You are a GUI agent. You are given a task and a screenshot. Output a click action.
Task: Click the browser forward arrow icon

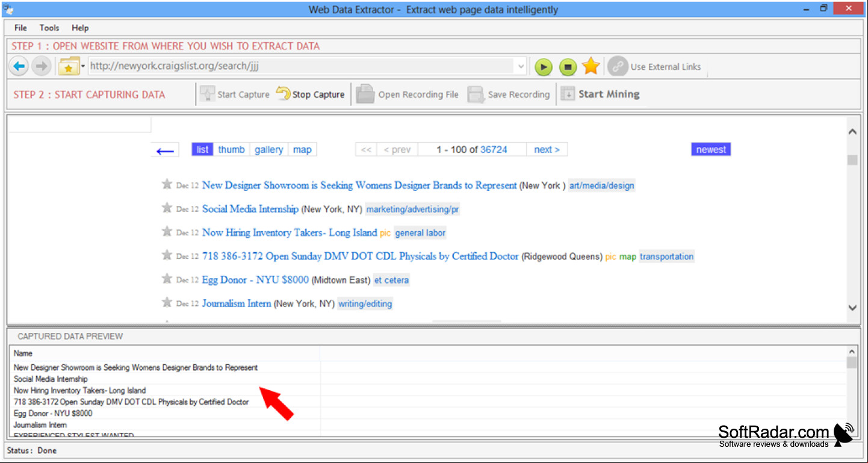coord(41,66)
